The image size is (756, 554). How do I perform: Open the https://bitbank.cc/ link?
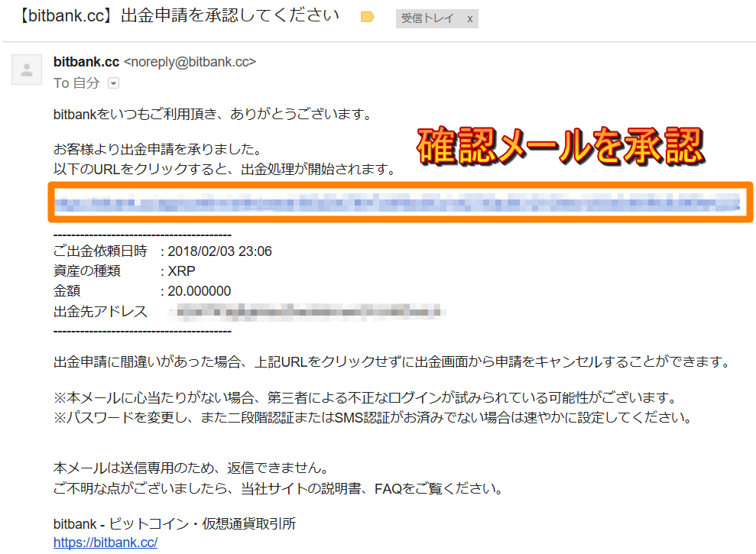coord(105,543)
